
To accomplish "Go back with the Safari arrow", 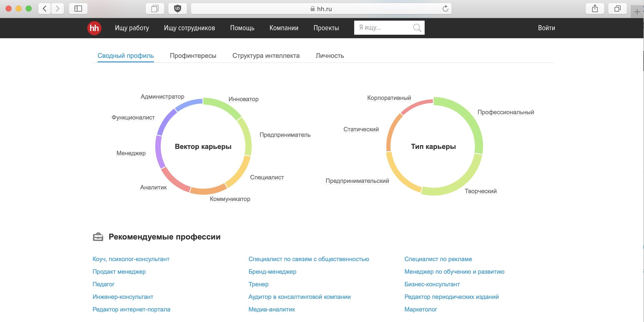I will click(45, 9).
